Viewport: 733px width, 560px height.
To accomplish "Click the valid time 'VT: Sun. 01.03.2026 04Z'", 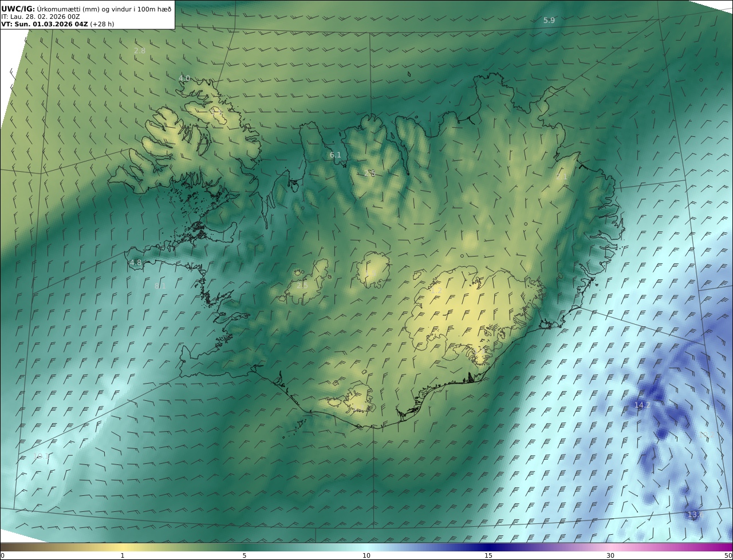I will [44, 25].
